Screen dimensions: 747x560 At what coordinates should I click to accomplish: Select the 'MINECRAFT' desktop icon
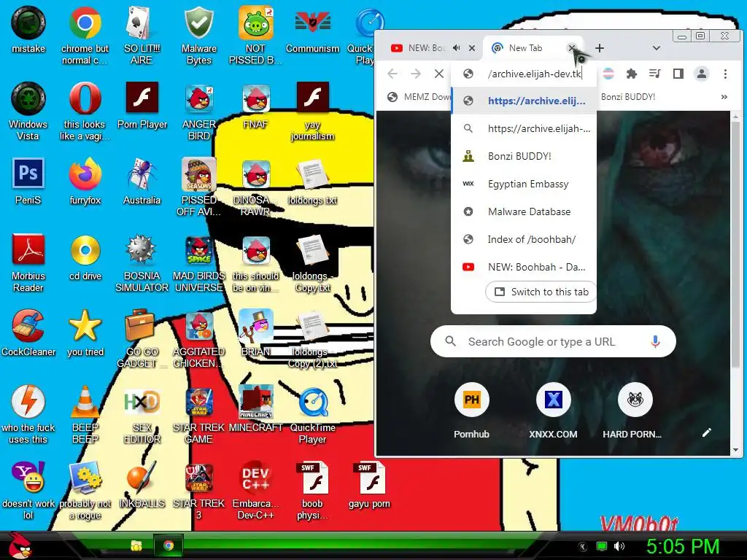coord(256,408)
